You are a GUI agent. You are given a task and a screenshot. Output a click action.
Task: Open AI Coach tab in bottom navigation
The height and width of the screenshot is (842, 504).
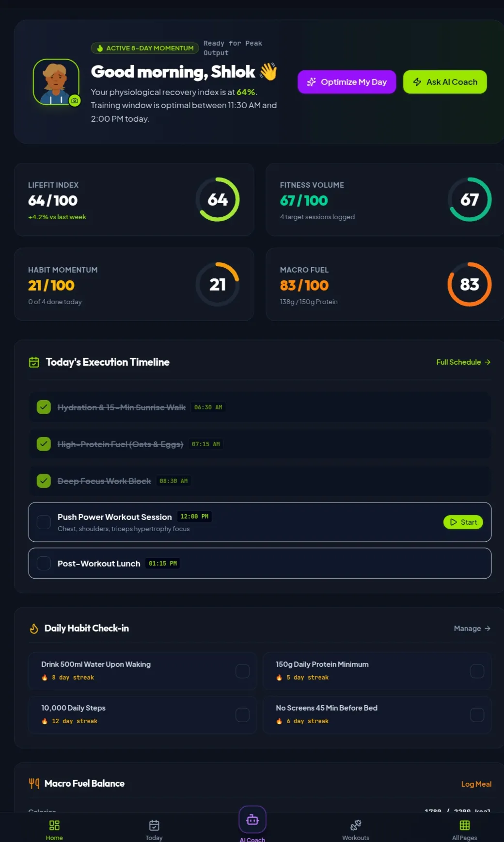point(252,824)
